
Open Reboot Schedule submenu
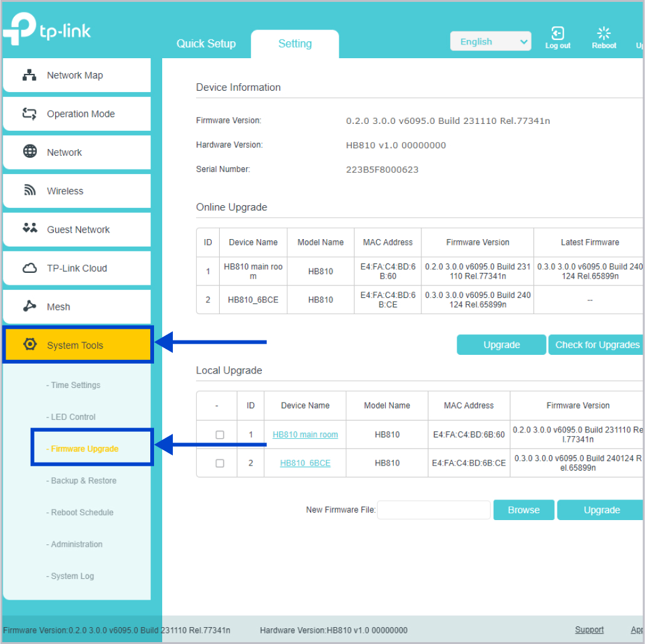80,513
